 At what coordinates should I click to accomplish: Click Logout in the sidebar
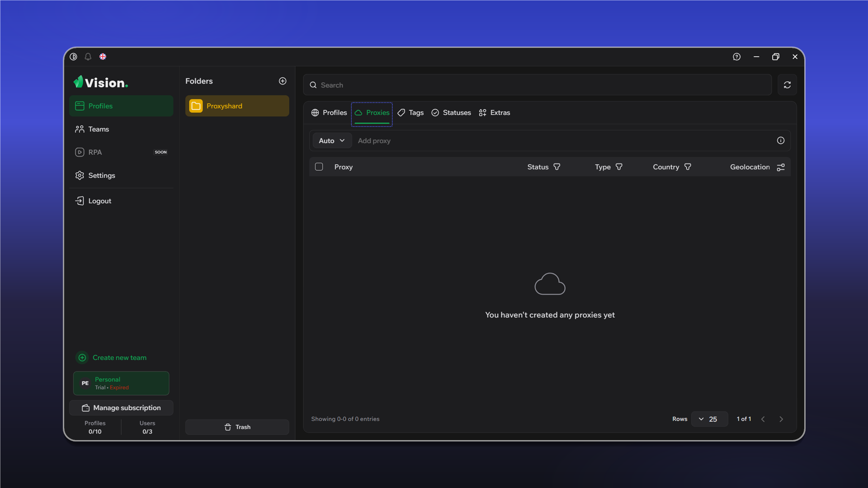[121, 201]
